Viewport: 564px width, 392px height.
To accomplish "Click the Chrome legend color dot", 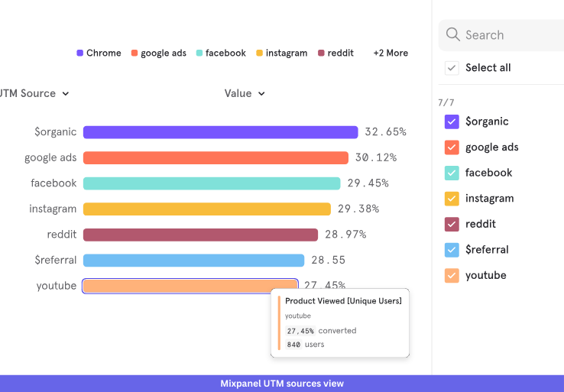I will click(79, 53).
